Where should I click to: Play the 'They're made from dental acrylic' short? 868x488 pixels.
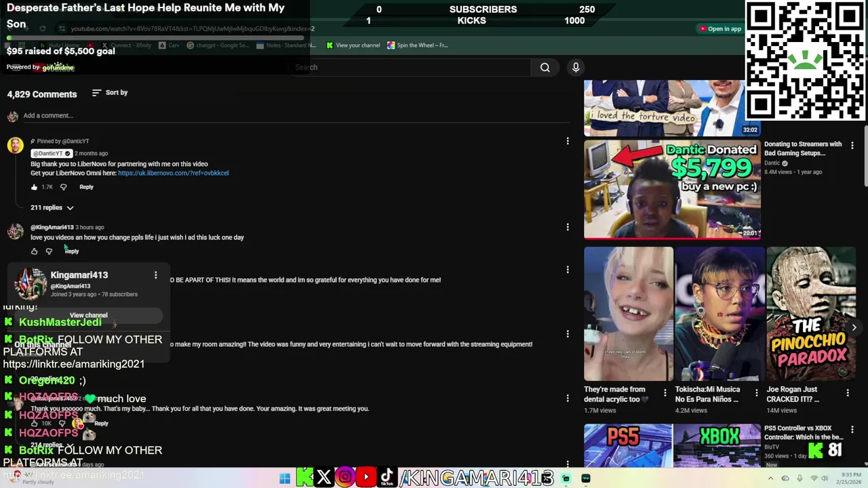(x=629, y=314)
